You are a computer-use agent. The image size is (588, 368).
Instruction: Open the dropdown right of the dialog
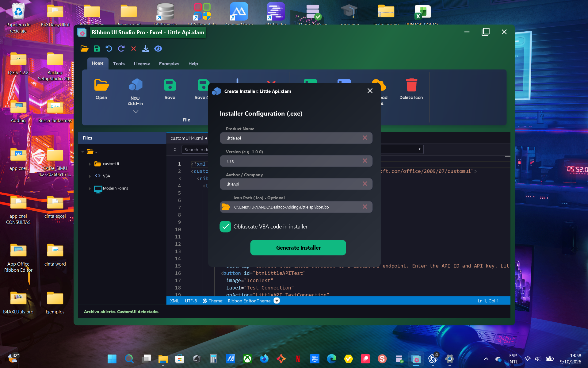click(419, 149)
